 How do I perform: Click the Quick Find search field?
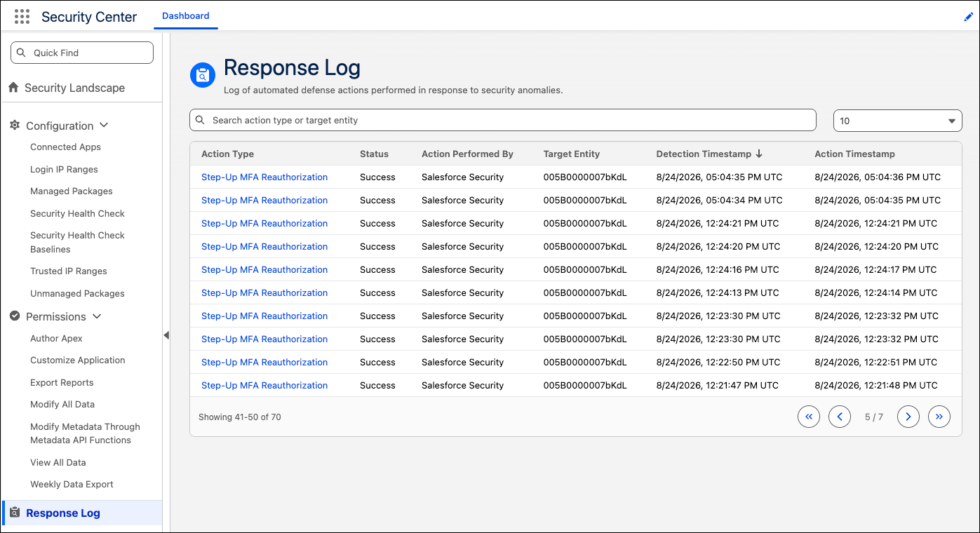pos(82,53)
